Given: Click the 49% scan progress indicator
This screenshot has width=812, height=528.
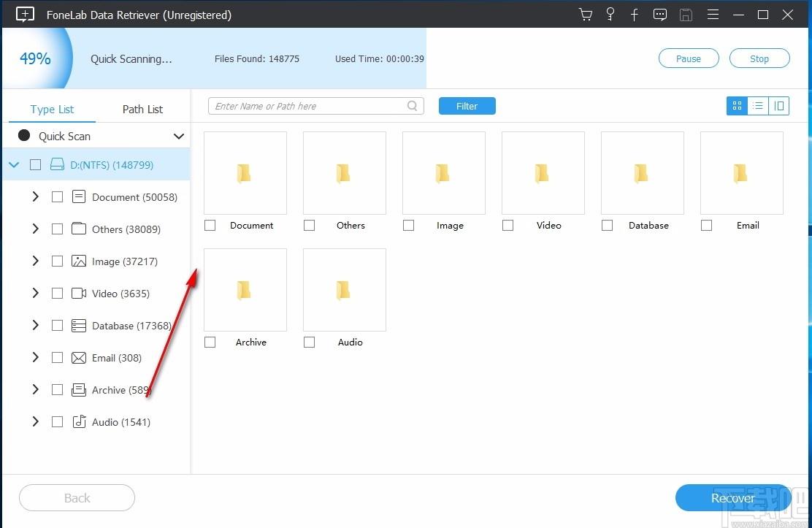Looking at the screenshot, I should [35, 58].
